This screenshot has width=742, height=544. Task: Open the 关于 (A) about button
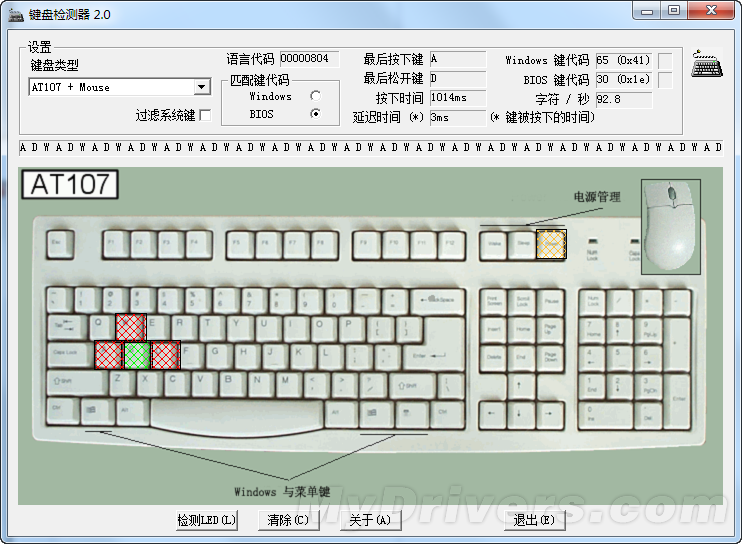pos(371,520)
